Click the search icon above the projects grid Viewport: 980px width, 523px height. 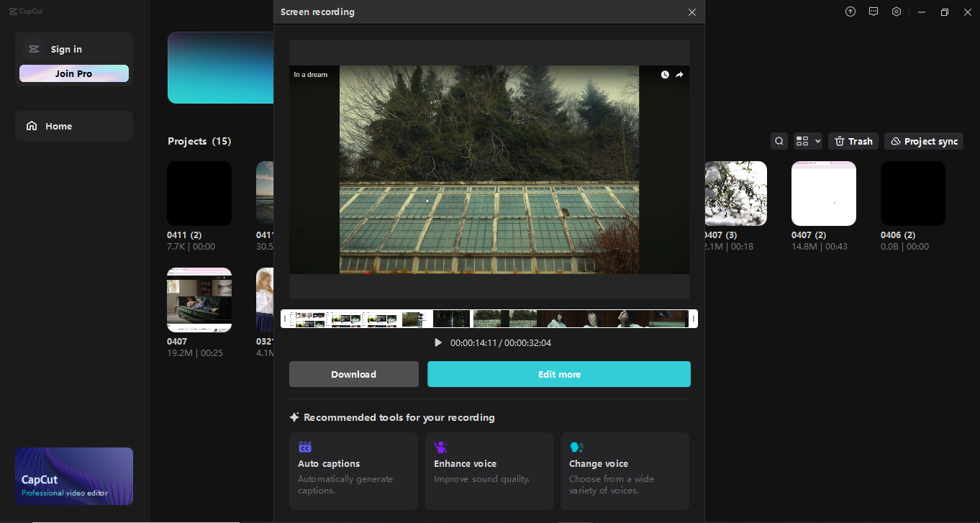tap(779, 140)
